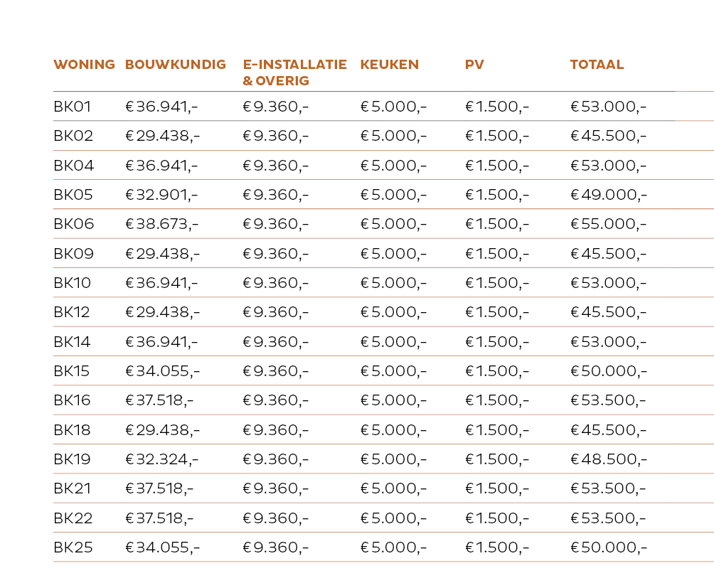Click the BK25 row label
The image size is (714, 588).
tap(73, 547)
